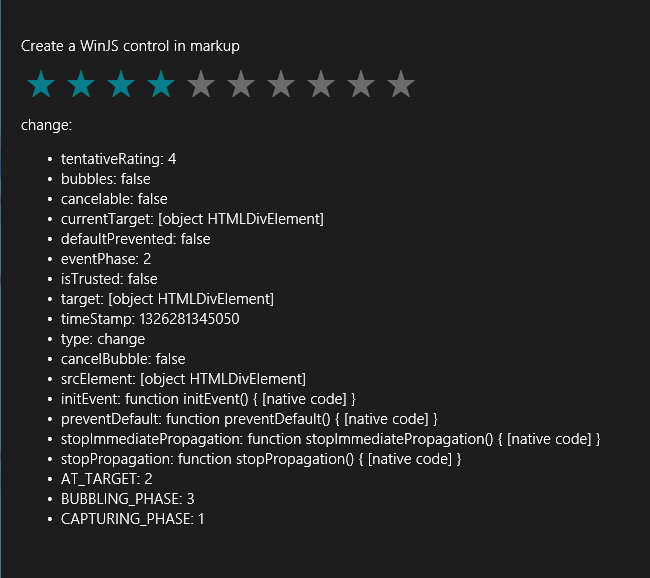Image resolution: width=650 pixels, height=578 pixels.
Task: Click the 'type: change' entry
Action: coord(102,339)
